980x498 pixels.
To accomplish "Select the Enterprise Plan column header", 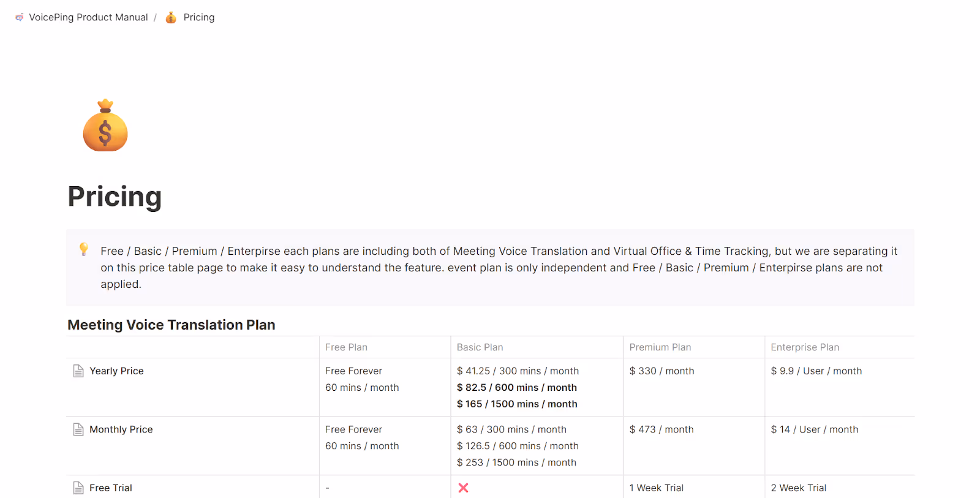I will coord(805,347).
